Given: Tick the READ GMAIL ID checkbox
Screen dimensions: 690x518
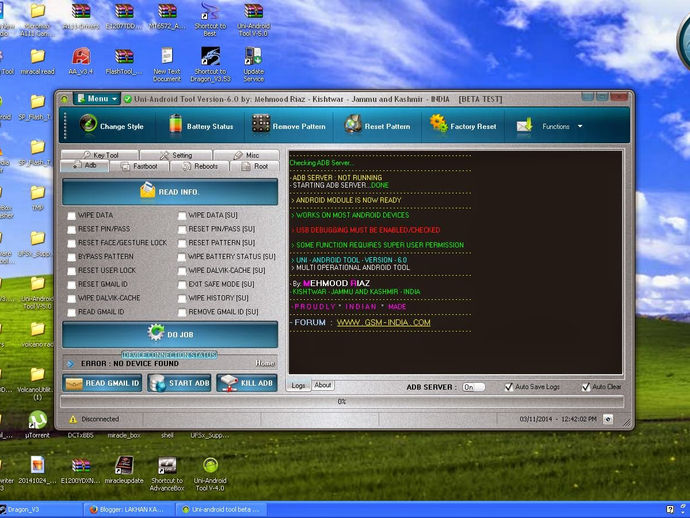Looking at the screenshot, I should 72,312.
